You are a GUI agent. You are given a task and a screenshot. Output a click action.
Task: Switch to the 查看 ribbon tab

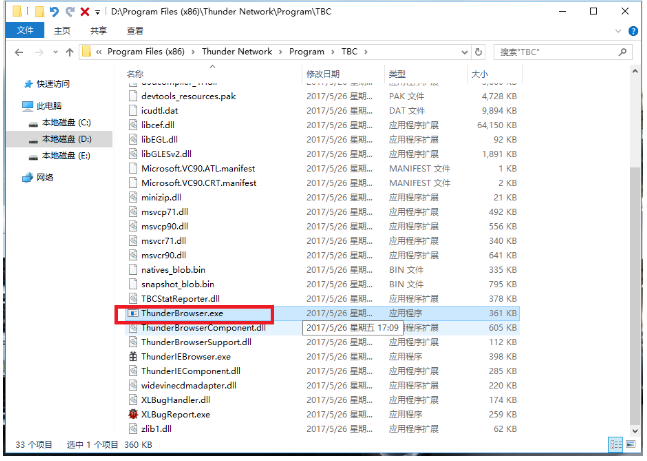click(x=135, y=31)
